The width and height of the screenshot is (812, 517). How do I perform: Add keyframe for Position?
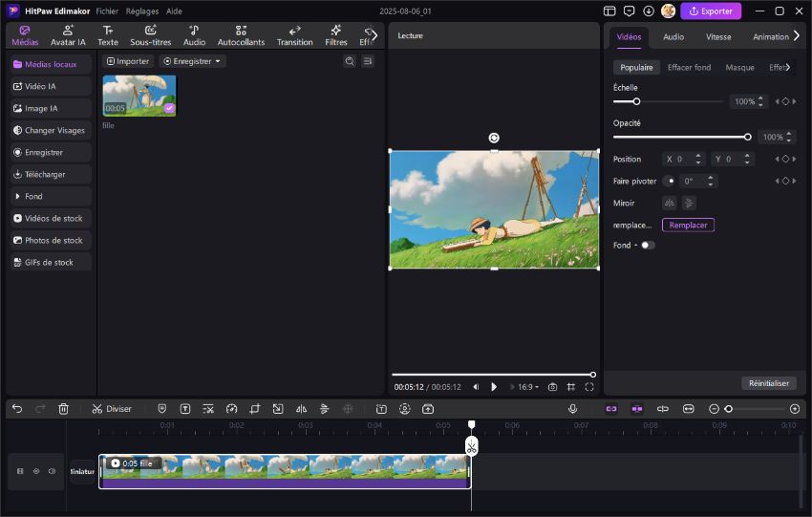(785, 159)
